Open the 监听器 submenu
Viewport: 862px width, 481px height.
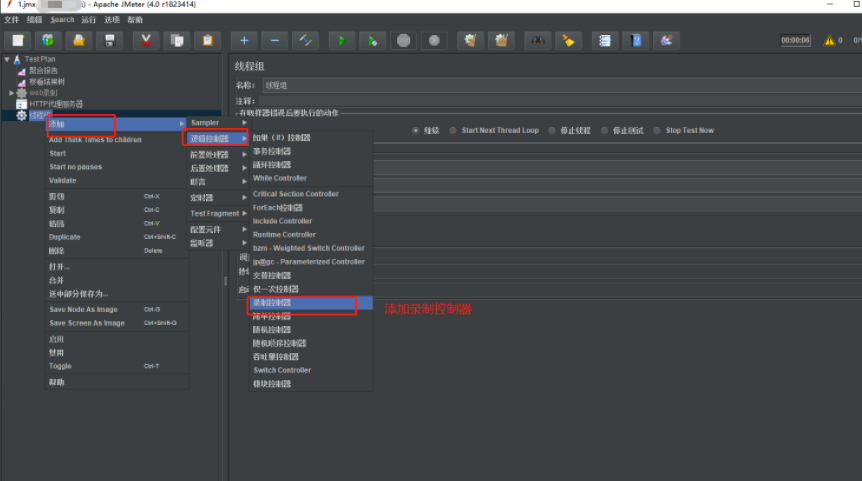point(218,242)
